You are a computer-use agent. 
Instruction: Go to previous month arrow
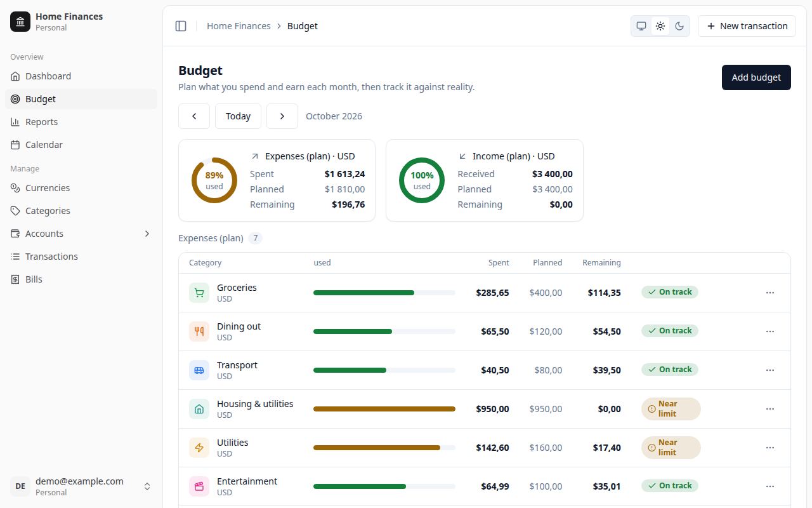click(194, 116)
